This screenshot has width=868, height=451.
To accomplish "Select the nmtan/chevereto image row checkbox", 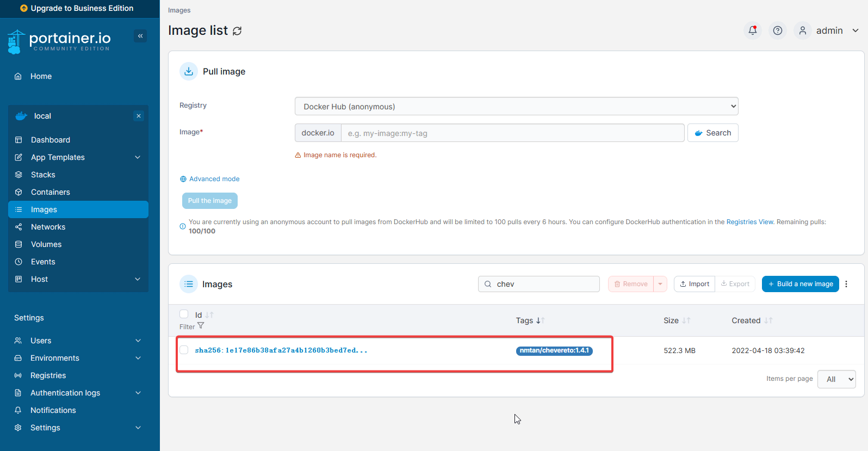I will [184, 350].
